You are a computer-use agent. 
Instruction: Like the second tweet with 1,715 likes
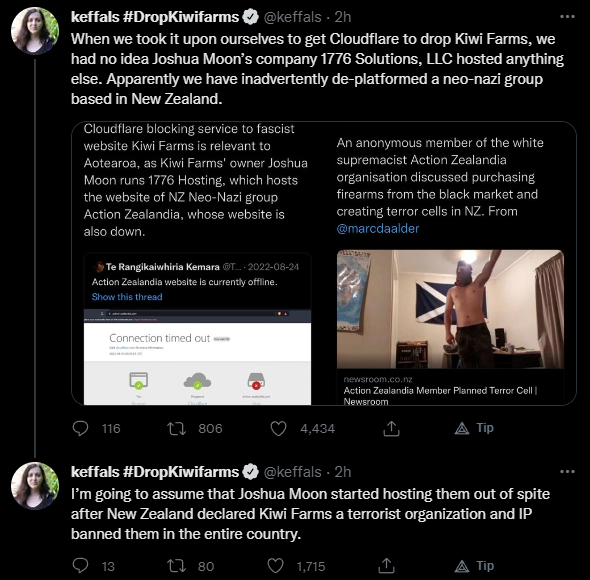click(275, 566)
